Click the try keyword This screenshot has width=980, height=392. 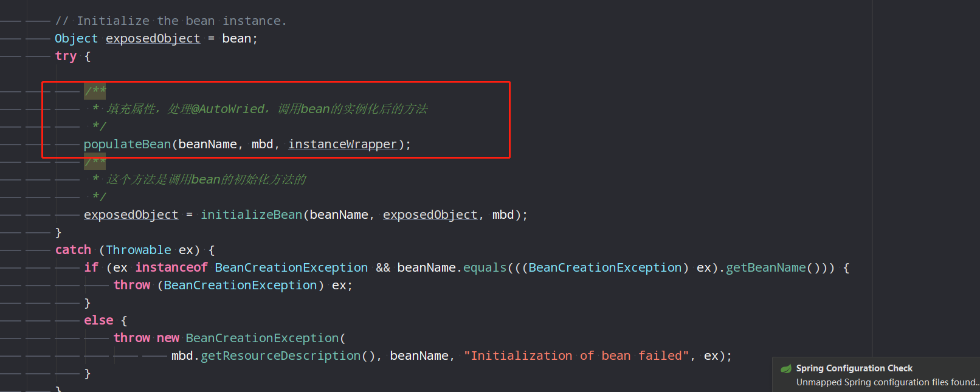[66, 56]
